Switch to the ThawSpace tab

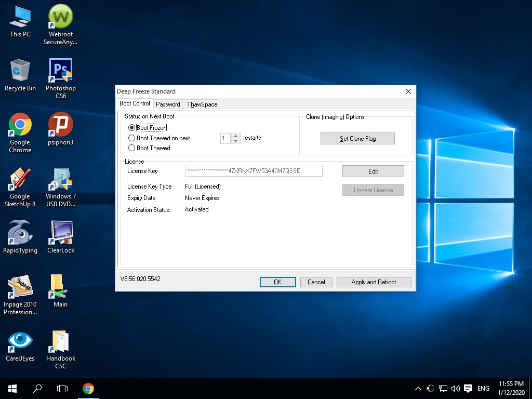pyautogui.click(x=202, y=104)
